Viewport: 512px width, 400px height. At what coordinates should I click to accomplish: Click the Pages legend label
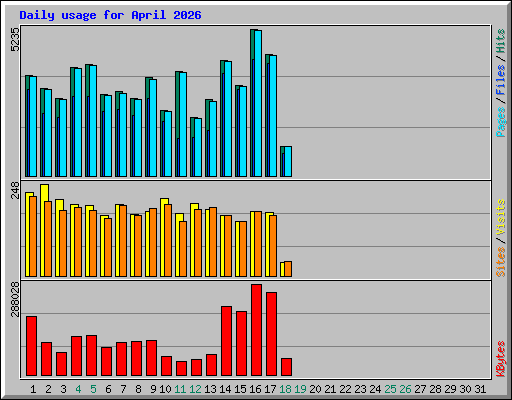tap(501, 122)
